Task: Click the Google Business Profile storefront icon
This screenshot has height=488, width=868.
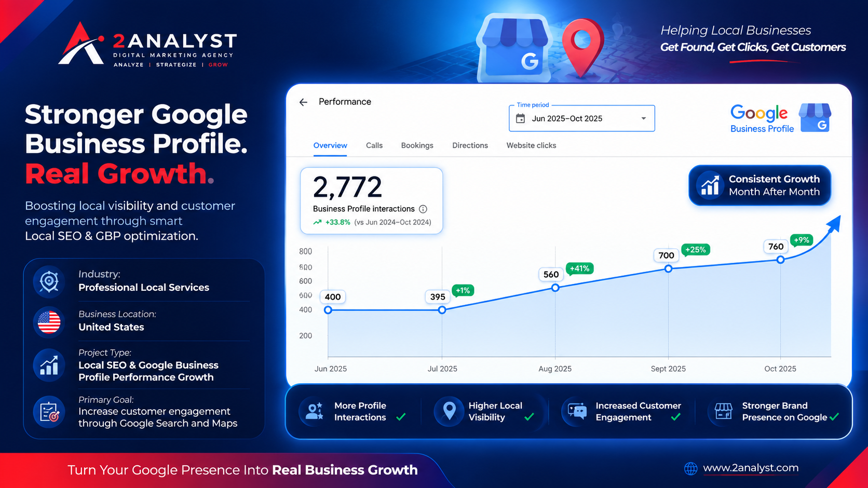Action: pyautogui.click(x=815, y=117)
